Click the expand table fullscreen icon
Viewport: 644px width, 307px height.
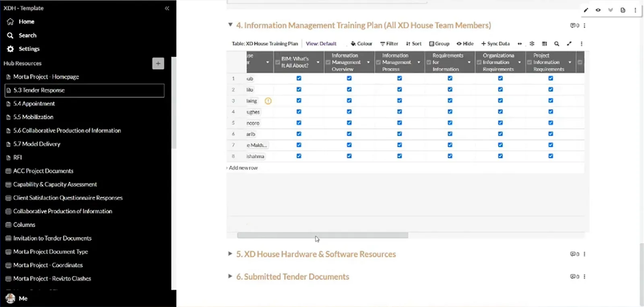[569, 44]
